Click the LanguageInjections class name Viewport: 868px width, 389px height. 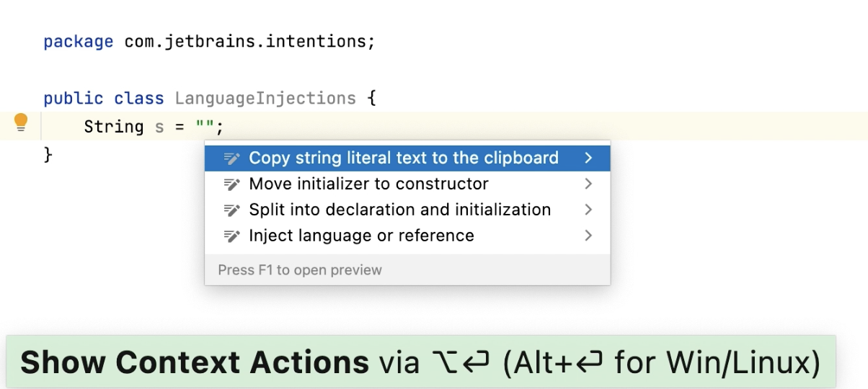(265, 98)
